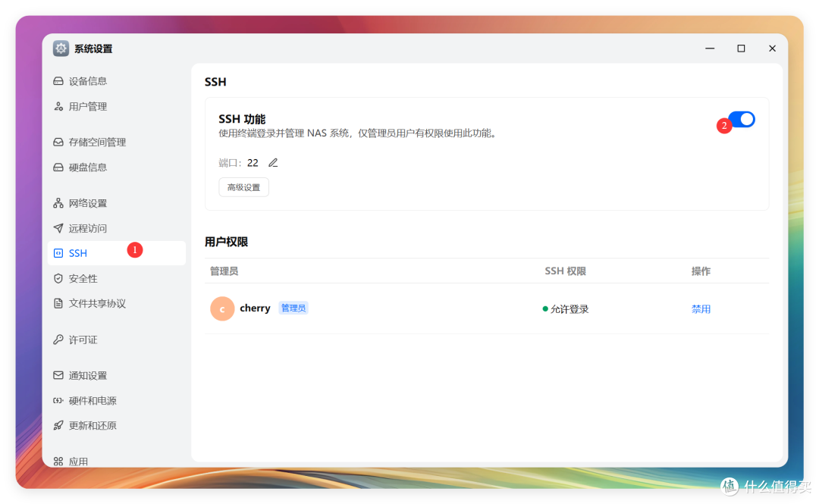819x504 pixels.
Task: Click the 网络设置 network icon
Action: (58, 203)
